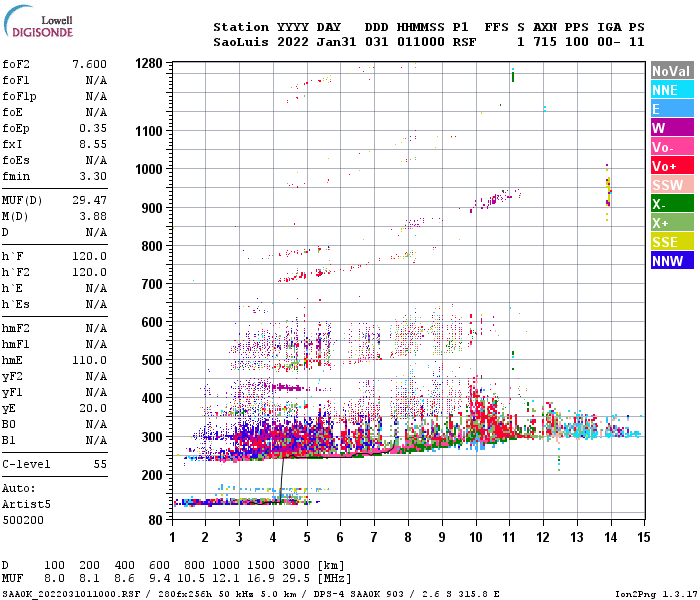Click the MUF(D) value 29.47
The image size is (700, 600).
click(x=89, y=200)
